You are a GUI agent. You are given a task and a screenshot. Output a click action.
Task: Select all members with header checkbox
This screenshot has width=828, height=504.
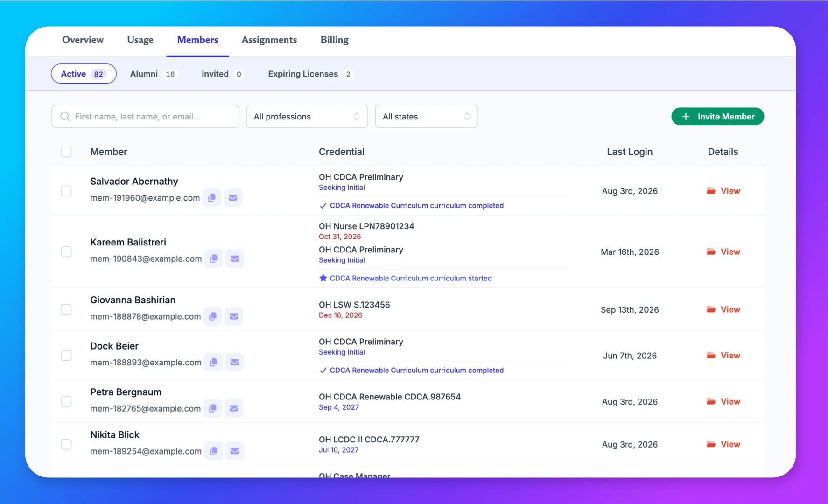tap(66, 152)
